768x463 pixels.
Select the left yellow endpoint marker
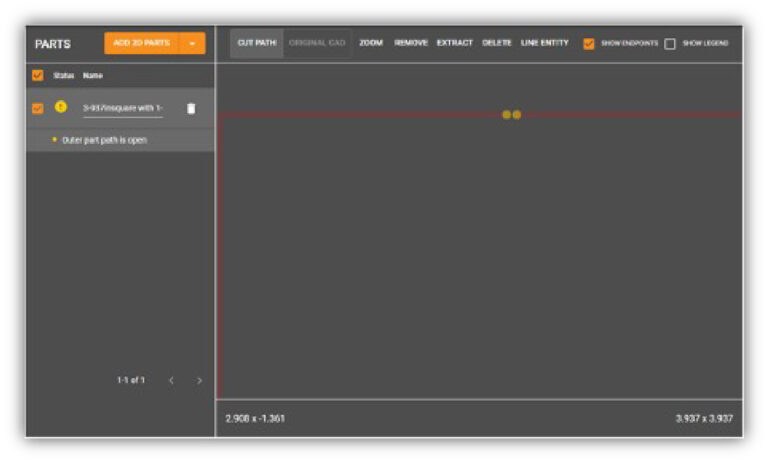(507, 115)
